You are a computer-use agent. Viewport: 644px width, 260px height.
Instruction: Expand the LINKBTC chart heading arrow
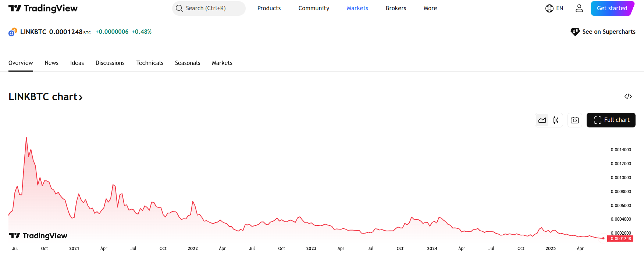(81, 97)
